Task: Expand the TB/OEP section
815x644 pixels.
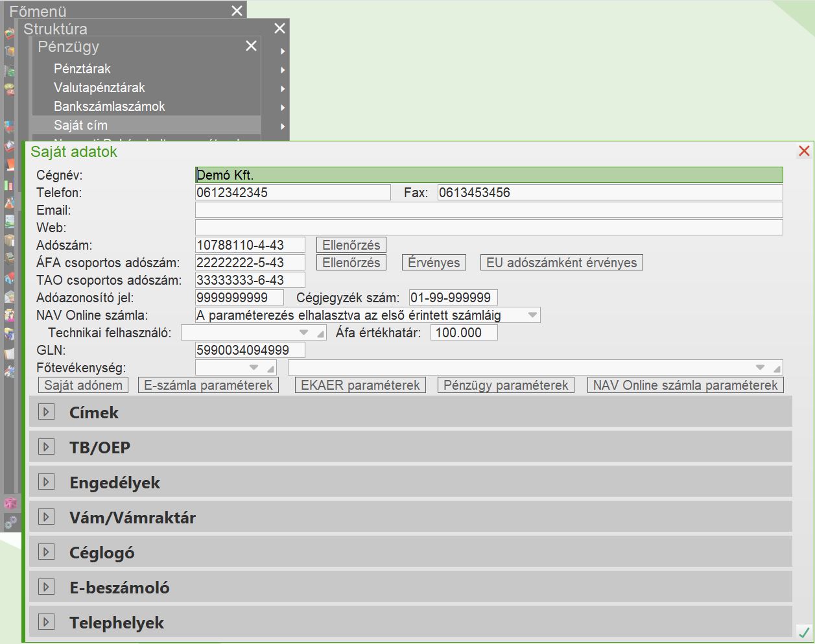Action: pos(46,447)
